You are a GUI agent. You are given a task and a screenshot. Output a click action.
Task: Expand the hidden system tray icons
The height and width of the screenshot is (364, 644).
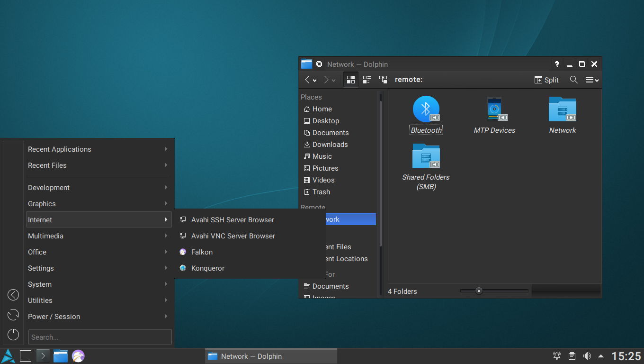tap(601, 355)
